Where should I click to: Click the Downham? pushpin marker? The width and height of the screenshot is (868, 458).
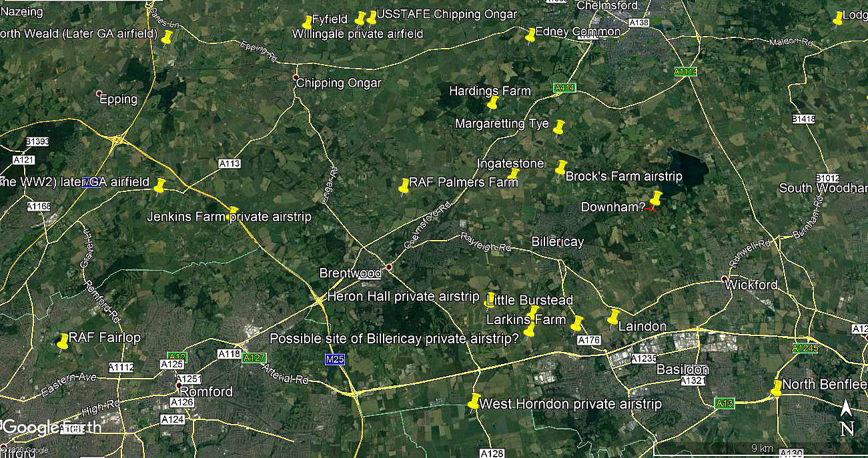(655, 199)
